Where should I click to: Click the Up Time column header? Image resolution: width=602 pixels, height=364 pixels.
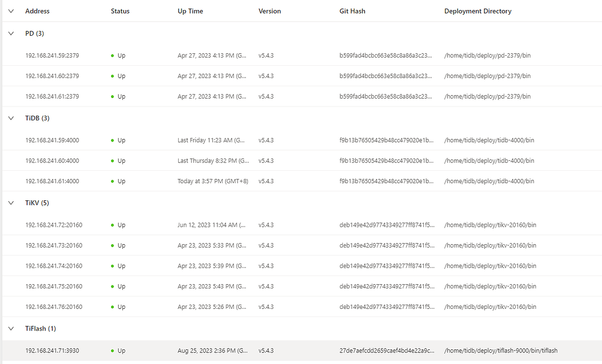click(x=190, y=11)
